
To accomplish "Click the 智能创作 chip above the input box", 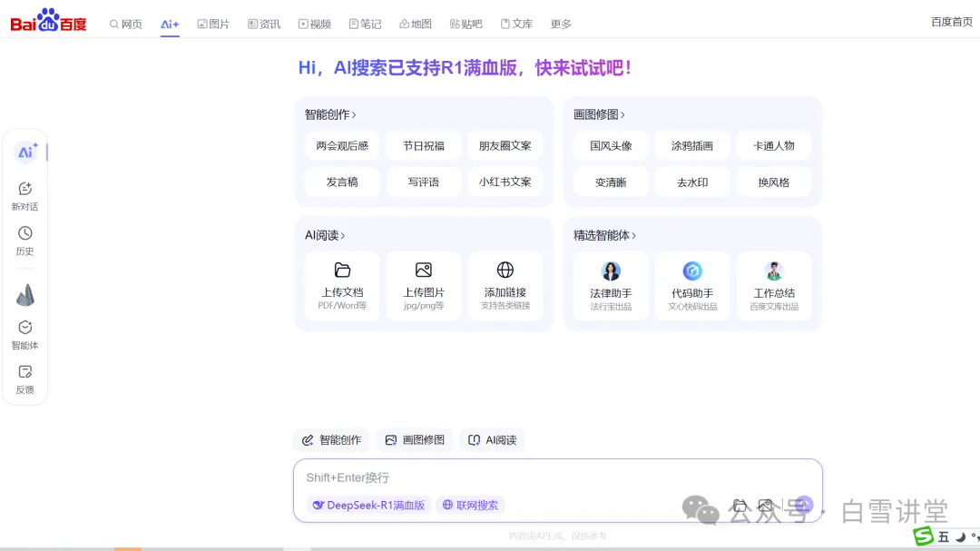I will click(x=331, y=439).
